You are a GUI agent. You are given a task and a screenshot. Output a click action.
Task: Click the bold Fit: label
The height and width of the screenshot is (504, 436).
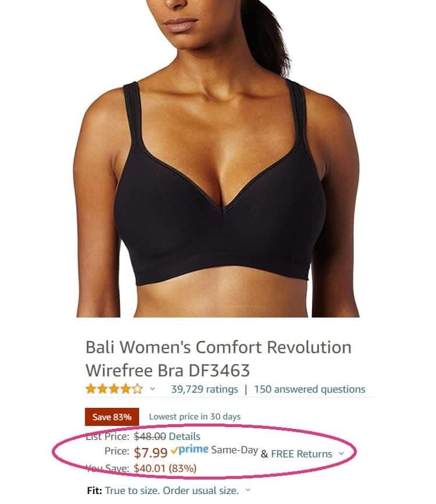coord(94,491)
